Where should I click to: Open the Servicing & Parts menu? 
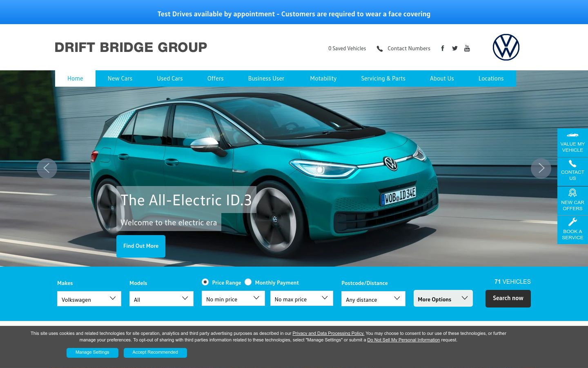tap(383, 79)
